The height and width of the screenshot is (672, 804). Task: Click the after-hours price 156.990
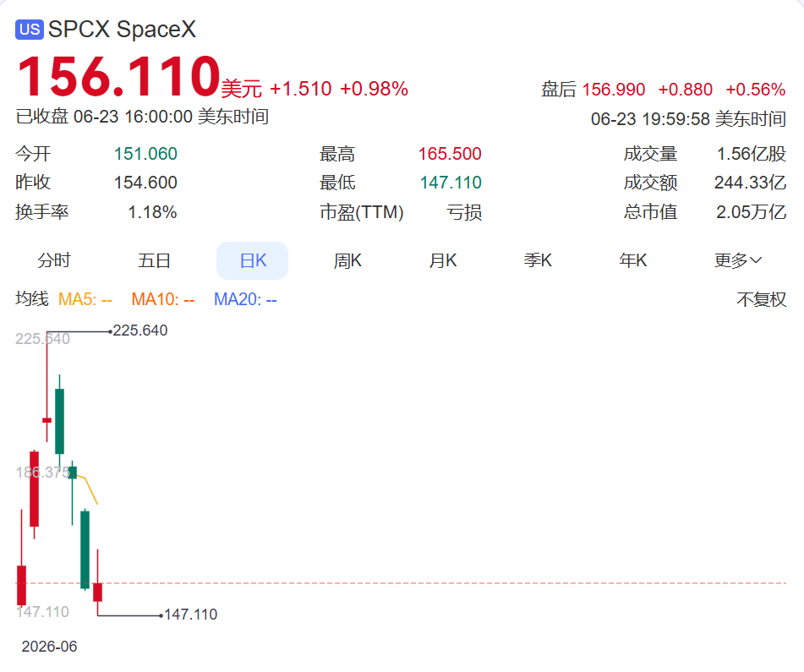pyautogui.click(x=613, y=90)
